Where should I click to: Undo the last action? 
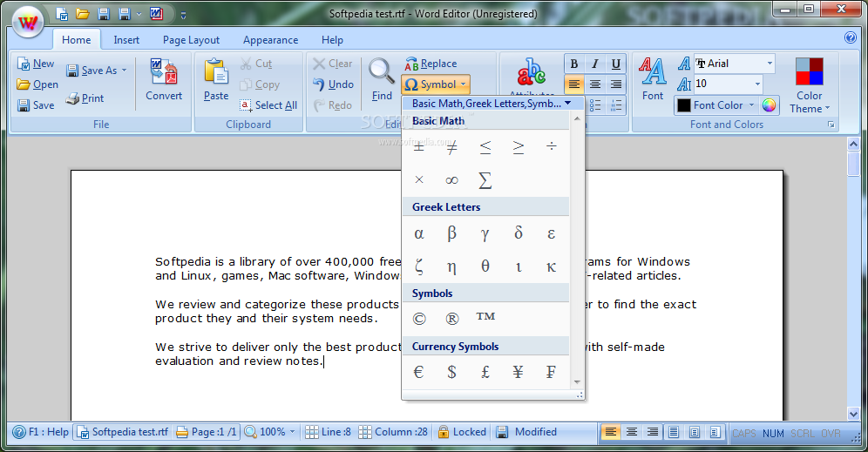point(333,84)
